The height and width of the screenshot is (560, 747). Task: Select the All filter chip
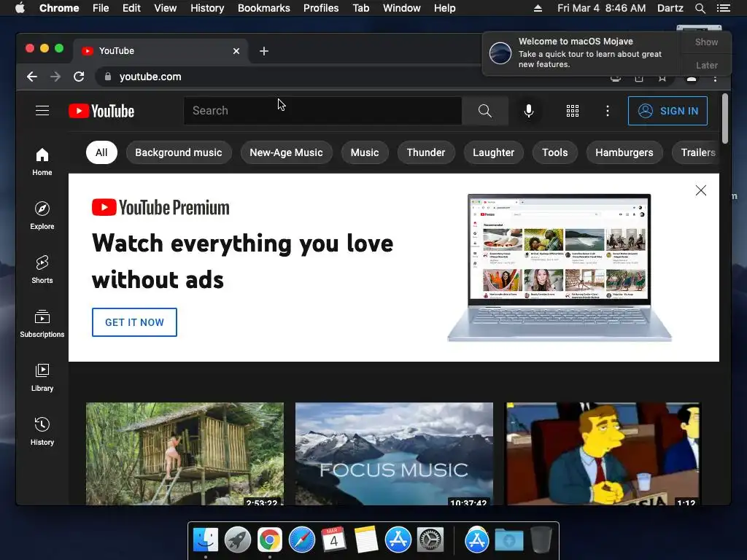coord(101,152)
